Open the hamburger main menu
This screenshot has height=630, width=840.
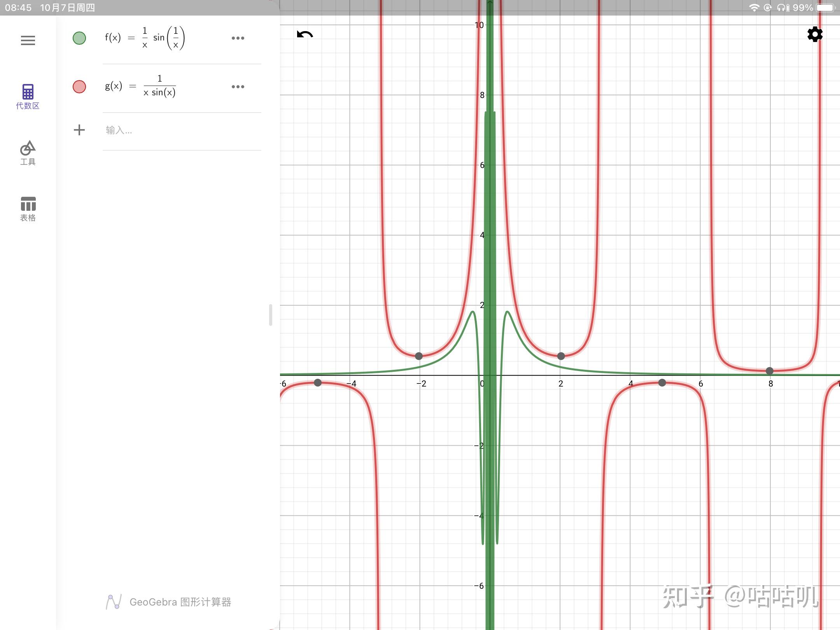click(28, 40)
